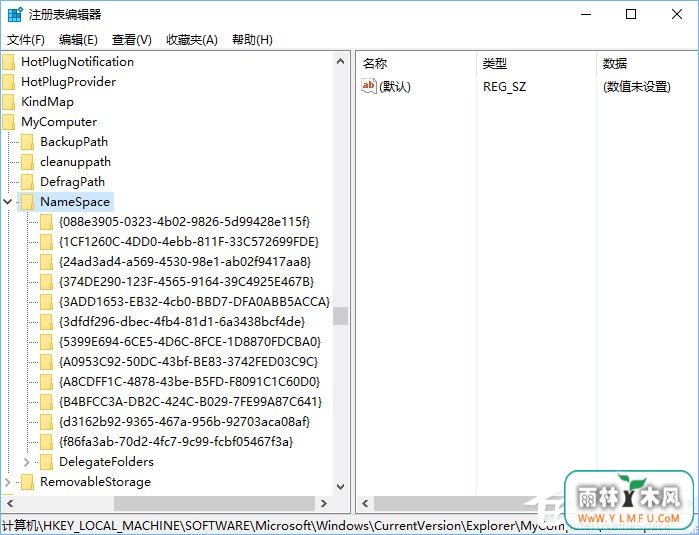
Task: Select the cleanuppath key
Action: 75,162
